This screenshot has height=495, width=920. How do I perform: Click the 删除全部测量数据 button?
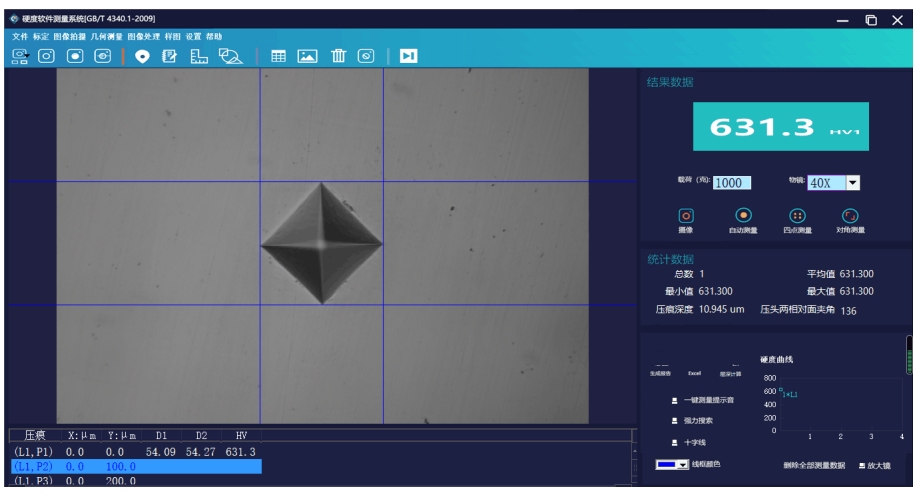point(814,466)
